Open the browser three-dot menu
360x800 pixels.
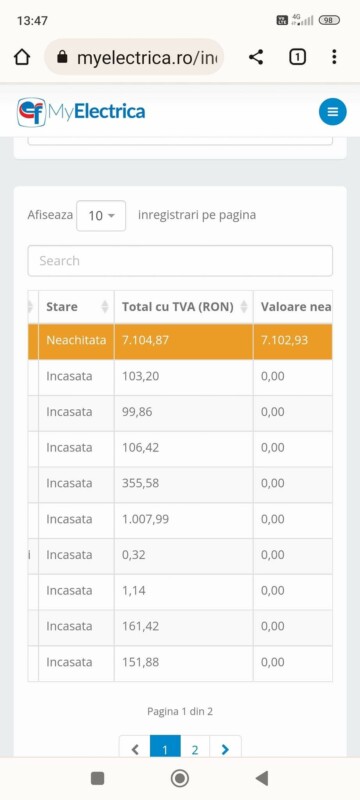coord(334,57)
